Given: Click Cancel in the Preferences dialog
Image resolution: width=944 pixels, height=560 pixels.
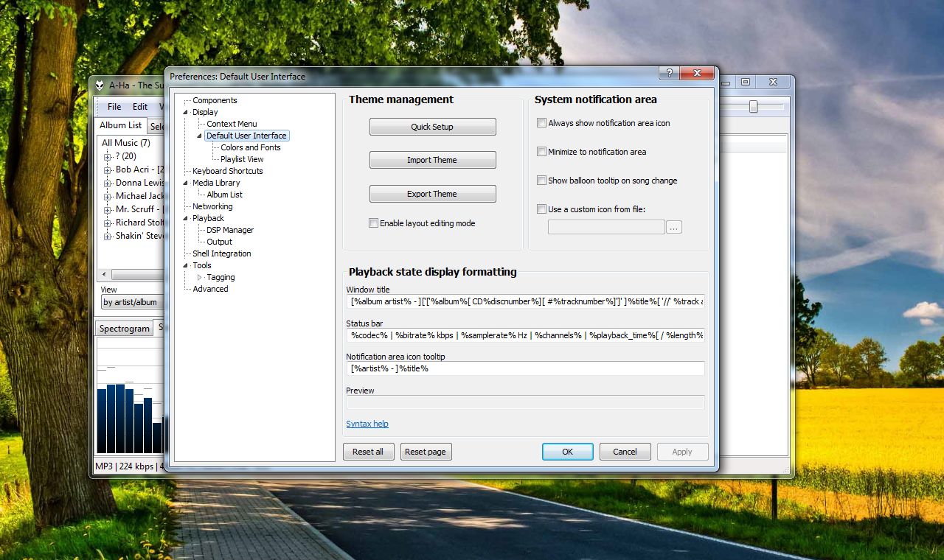Looking at the screenshot, I should coord(625,452).
